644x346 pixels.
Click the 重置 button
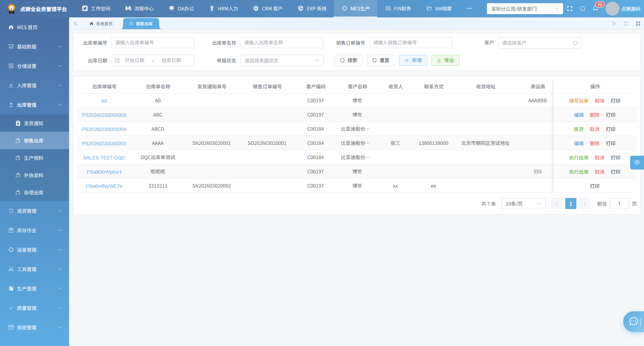click(381, 60)
